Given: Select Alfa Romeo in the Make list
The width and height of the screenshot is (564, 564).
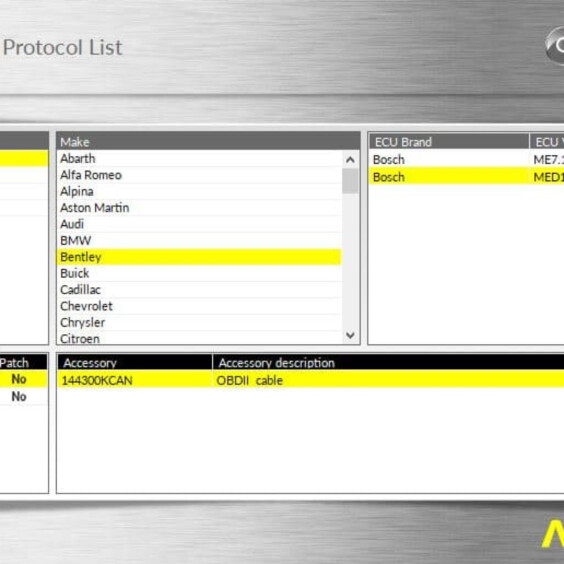Looking at the screenshot, I should point(199,175).
